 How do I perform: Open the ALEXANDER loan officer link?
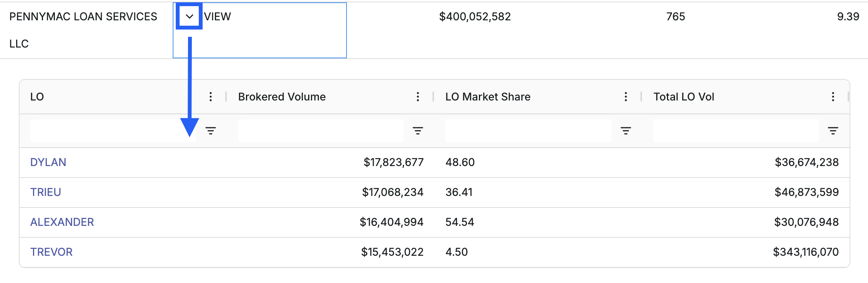62,222
